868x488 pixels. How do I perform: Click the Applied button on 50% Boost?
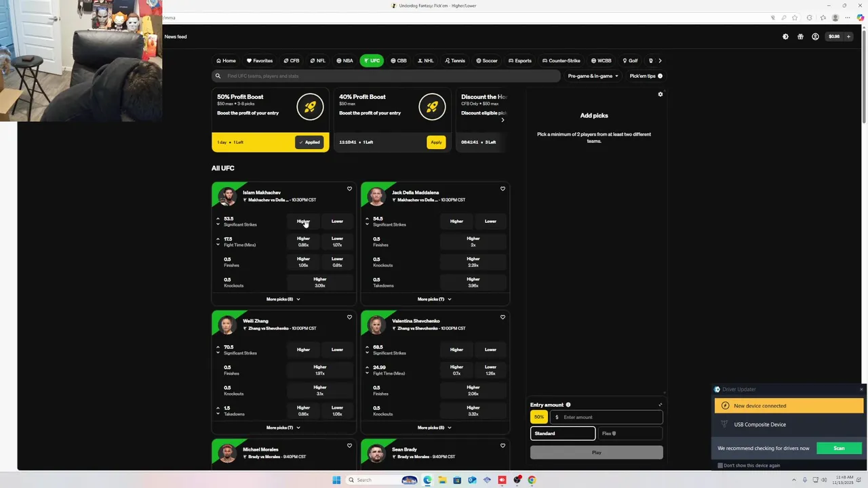click(x=310, y=142)
